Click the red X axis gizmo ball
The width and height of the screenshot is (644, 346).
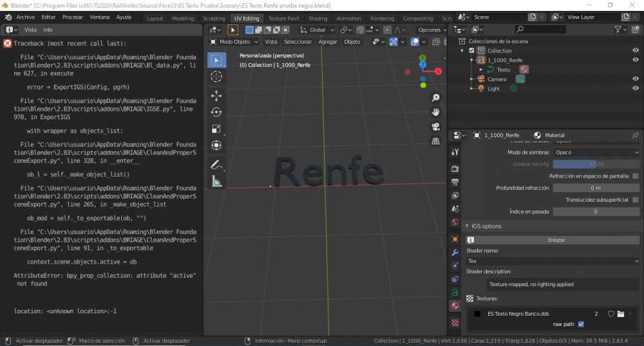tap(438, 71)
